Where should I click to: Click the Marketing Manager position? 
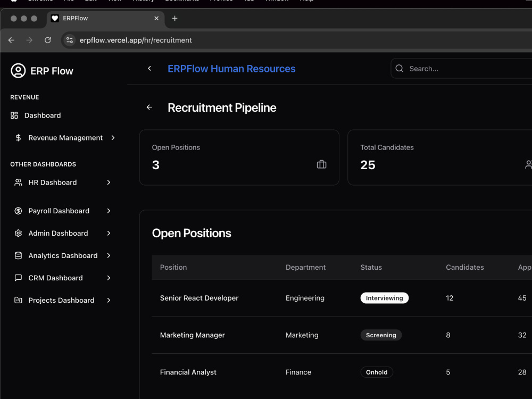coord(193,335)
